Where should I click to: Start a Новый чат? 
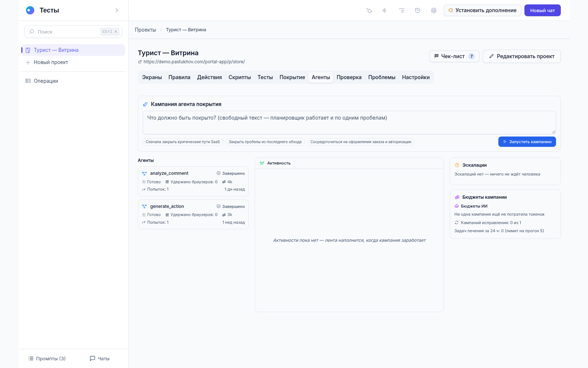[542, 10]
